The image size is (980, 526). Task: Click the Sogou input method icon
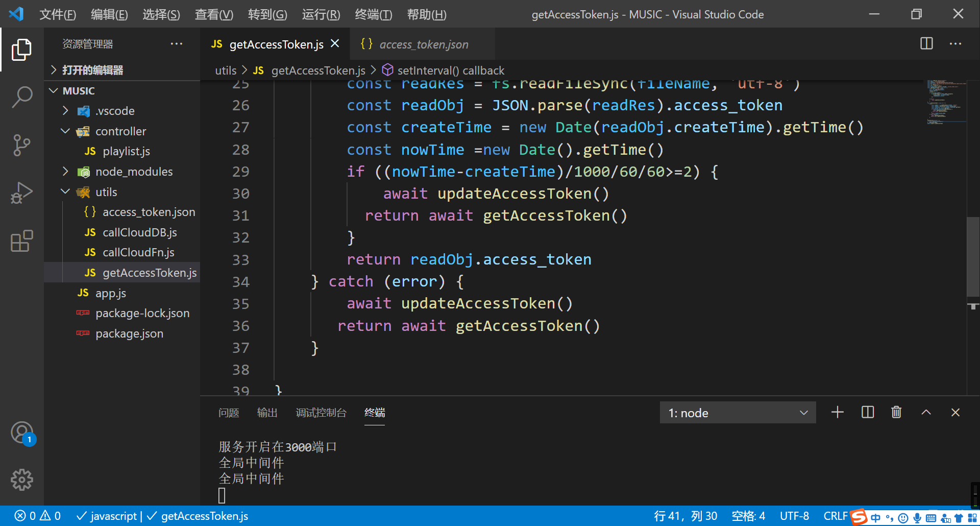pyautogui.click(x=859, y=517)
